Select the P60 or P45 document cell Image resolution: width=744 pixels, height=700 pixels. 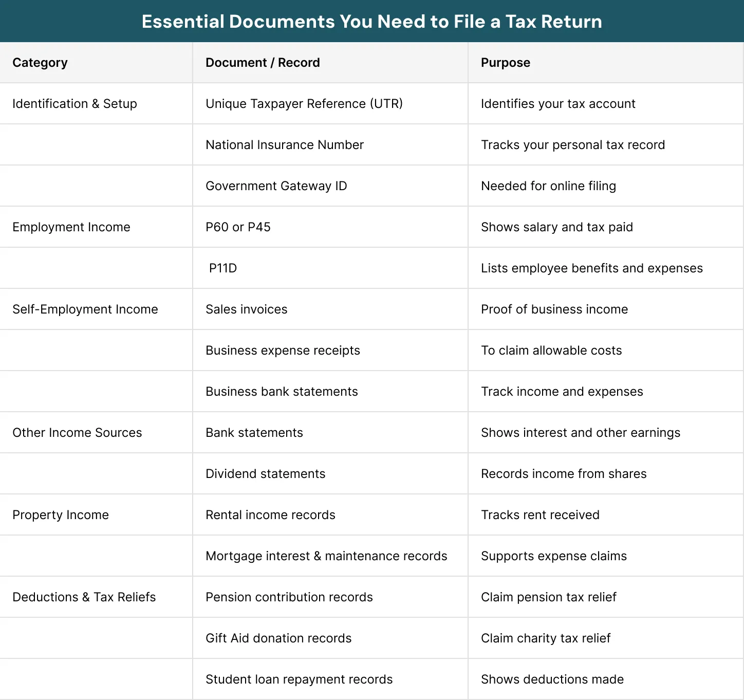(238, 227)
